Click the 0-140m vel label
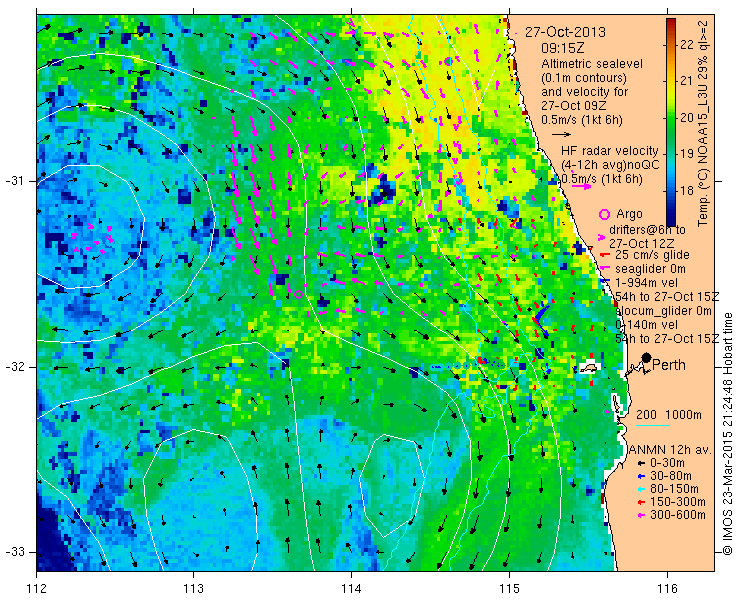 (647, 325)
